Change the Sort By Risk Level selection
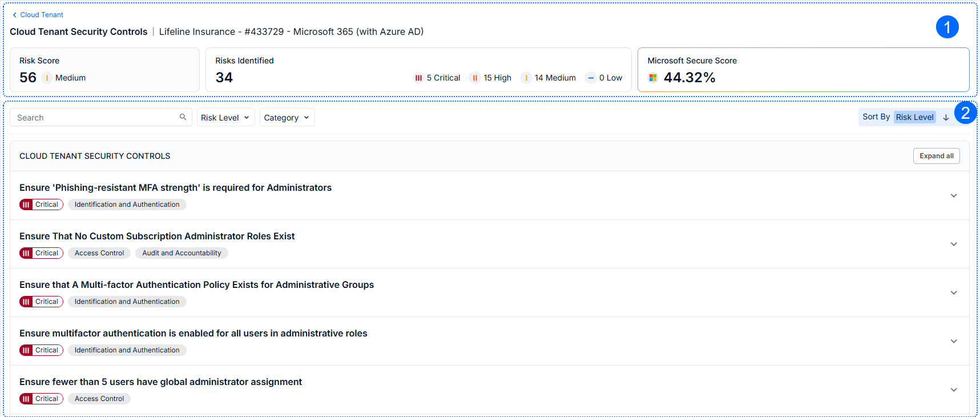 coord(914,117)
